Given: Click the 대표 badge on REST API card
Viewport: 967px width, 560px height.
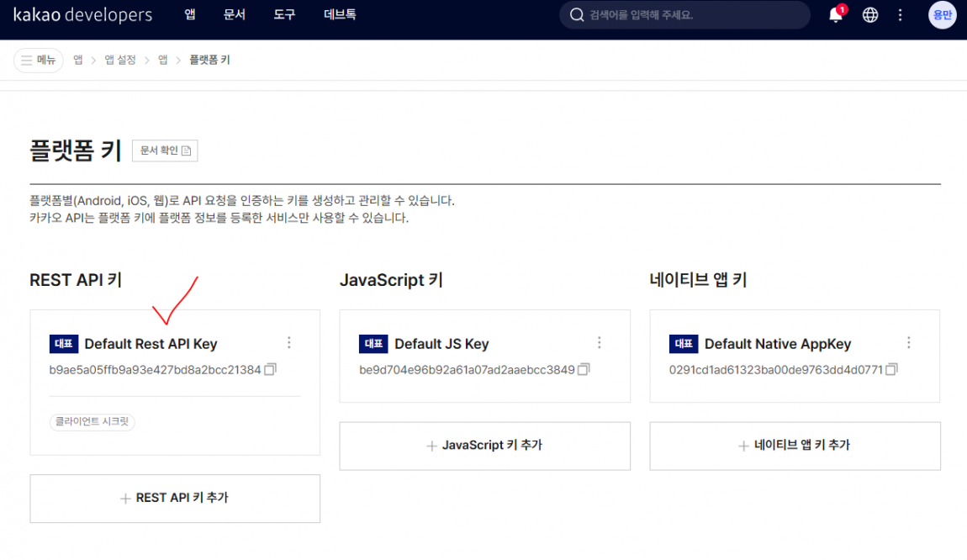Looking at the screenshot, I should (x=64, y=344).
